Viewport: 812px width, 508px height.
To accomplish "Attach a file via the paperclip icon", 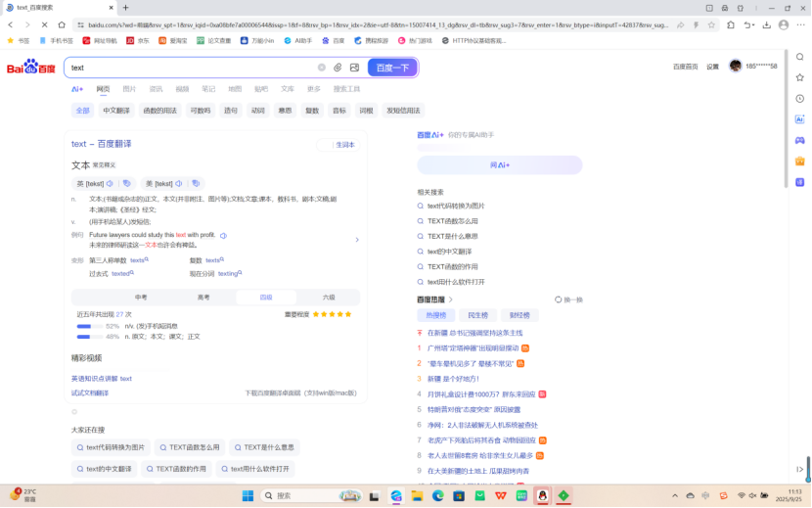I will 338,68.
